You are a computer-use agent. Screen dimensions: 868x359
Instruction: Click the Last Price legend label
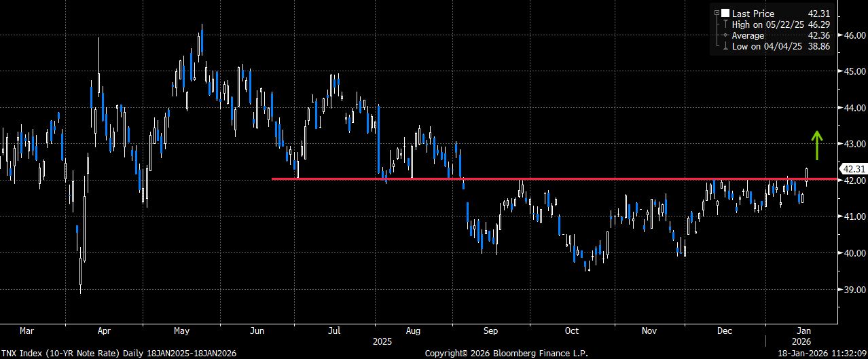(753, 14)
